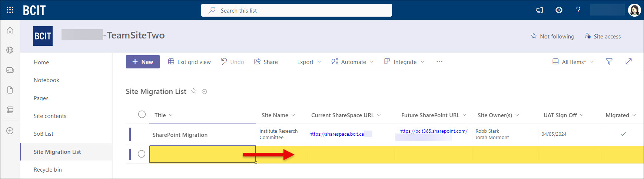Open Site contents in left navigation
644x179 pixels.
(50, 116)
